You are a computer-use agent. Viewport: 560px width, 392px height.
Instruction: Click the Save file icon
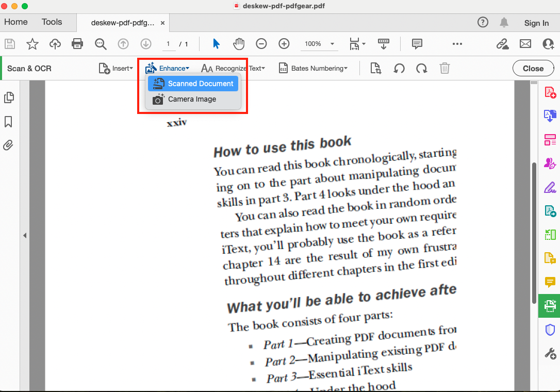pos(10,44)
